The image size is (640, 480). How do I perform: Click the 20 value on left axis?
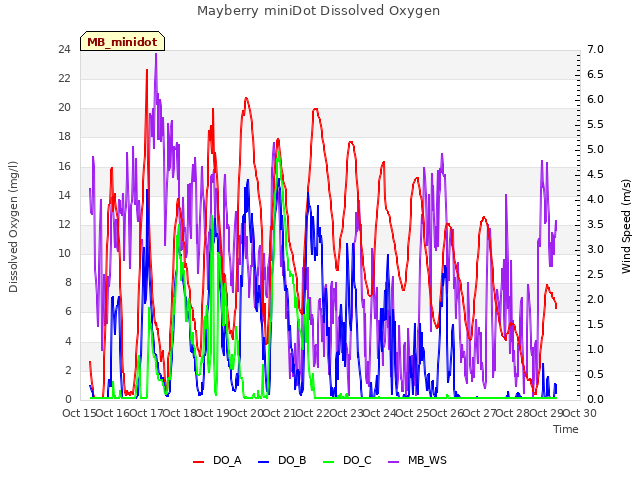point(65,108)
